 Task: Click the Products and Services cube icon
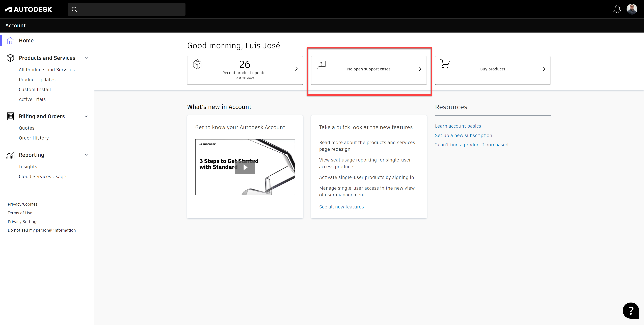tap(10, 58)
